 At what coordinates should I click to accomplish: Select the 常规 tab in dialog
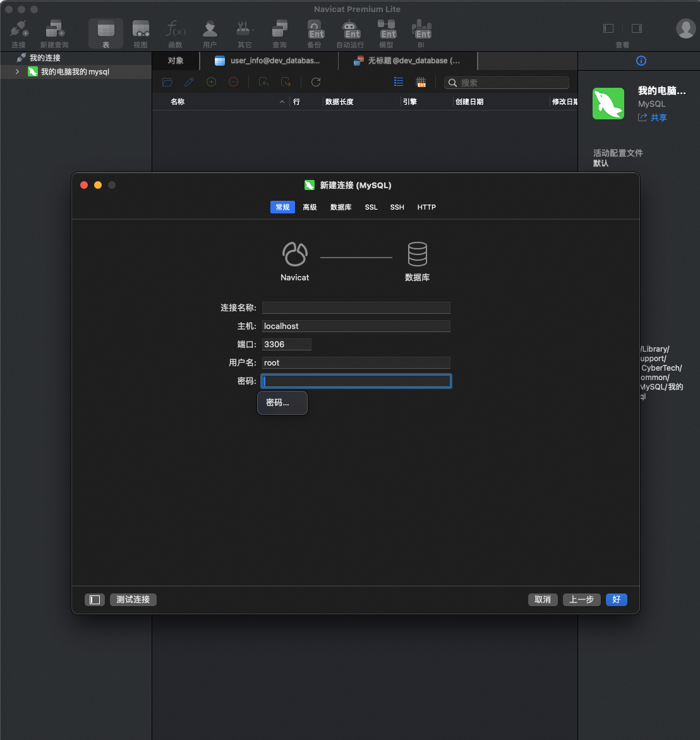click(282, 207)
